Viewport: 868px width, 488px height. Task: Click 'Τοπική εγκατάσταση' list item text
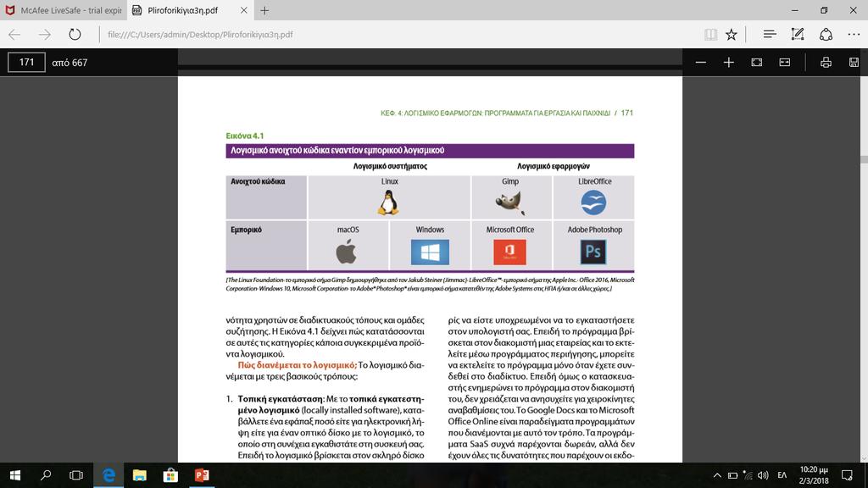(x=281, y=399)
